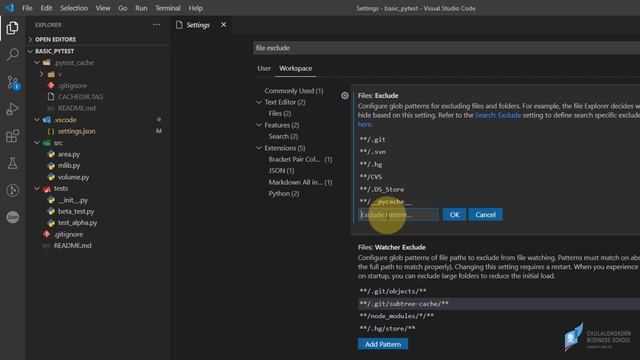
Task: Open Bracket Pair Col... extension settings
Action: [300, 159]
